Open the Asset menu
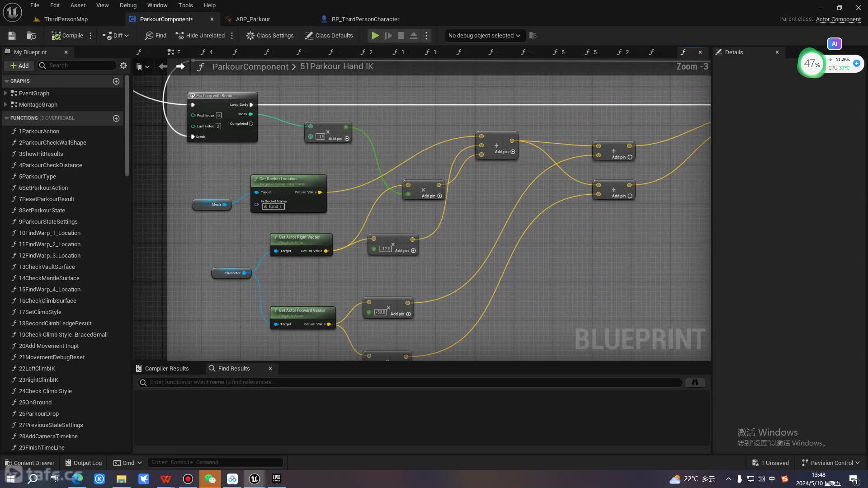This screenshot has width=868, height=488. 78,5
